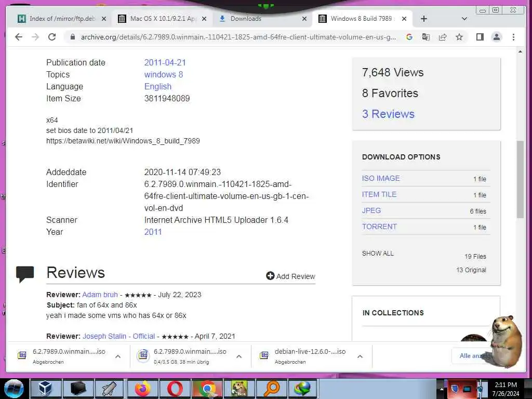Click the page vertical scrollbar thumb

[520, 179]
